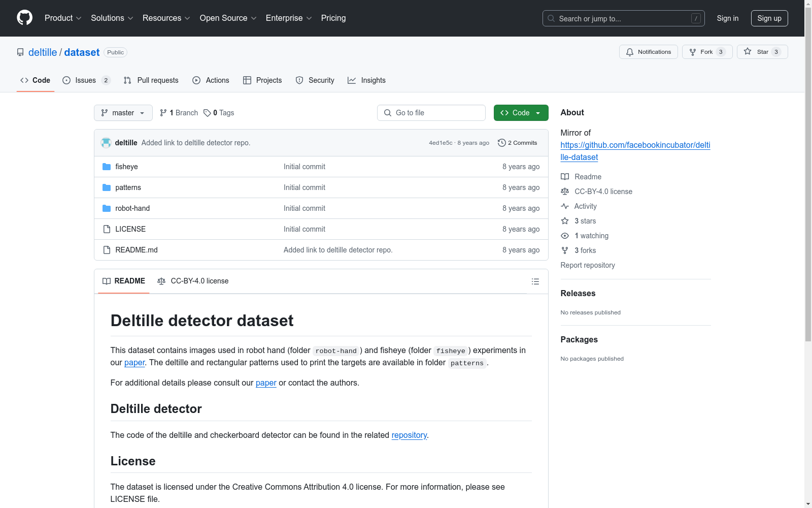Screen dimensions: 812x508
Task: Open the green Code dropdown
Action: pyautogui.click(x=521, y=113)
